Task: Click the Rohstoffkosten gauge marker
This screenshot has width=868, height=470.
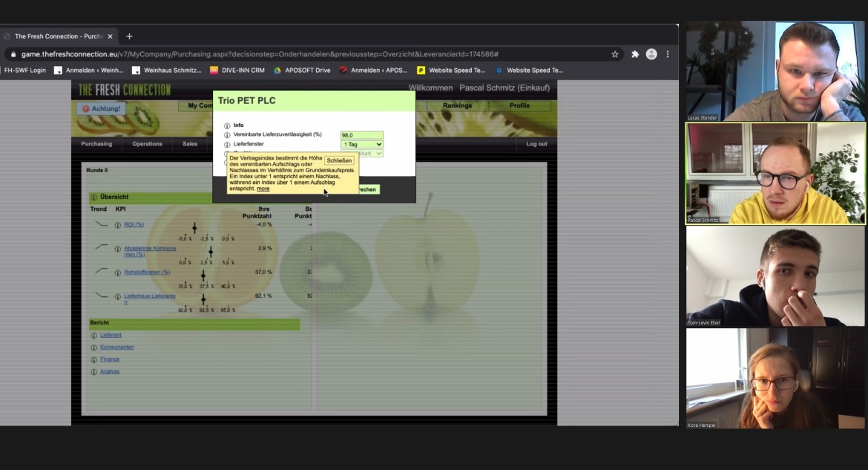Action: (x=203, y=275)
